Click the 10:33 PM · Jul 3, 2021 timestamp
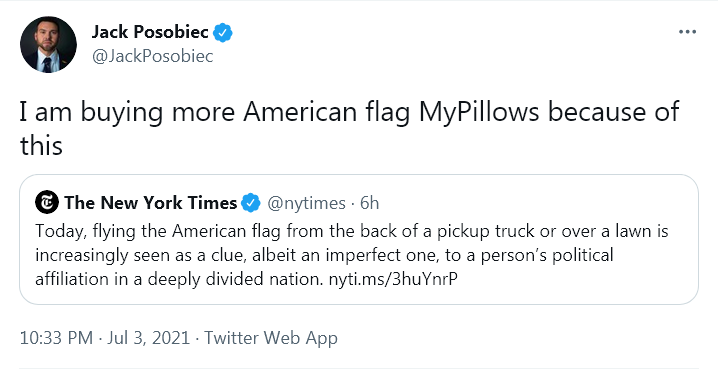This screenshot has width=718, height=382. click(104, 338)
